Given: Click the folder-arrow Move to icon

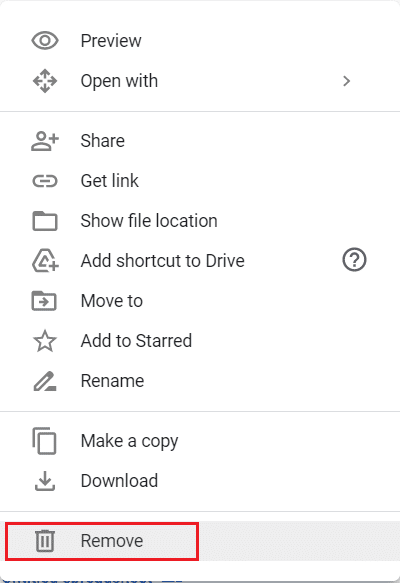Looking at the screenshot, I should 44,300.
